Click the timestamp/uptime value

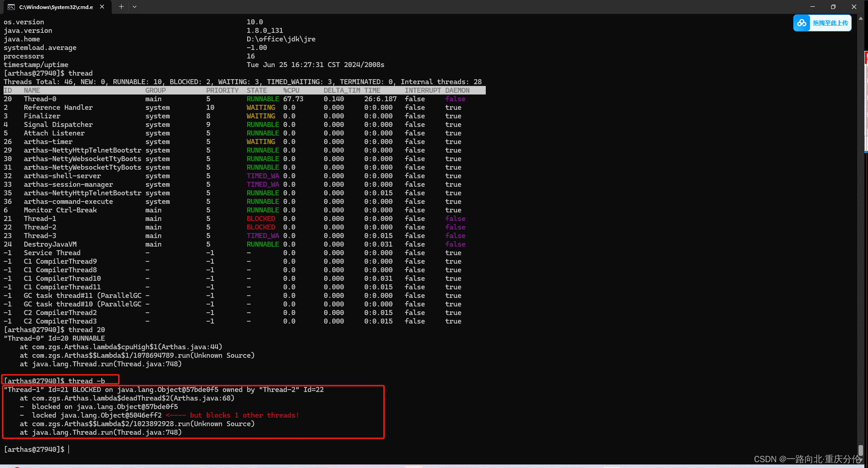click(x=316, y=65)
